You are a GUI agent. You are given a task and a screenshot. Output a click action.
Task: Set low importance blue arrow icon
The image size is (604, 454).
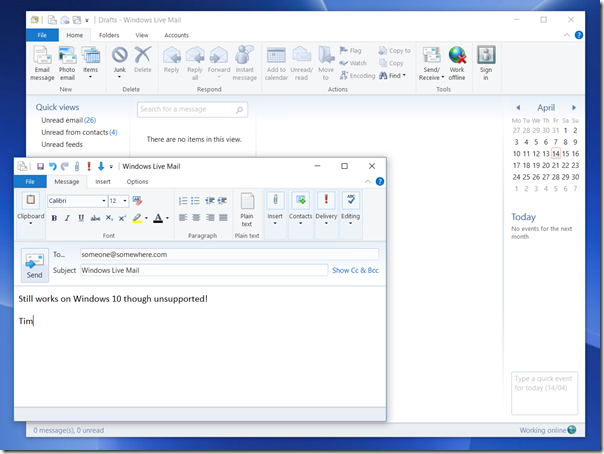tap(101, 166)
